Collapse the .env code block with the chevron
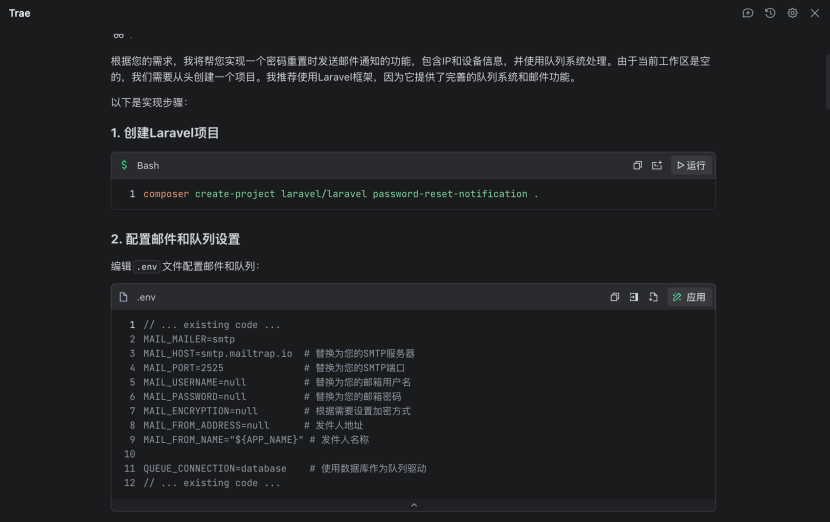This screenshot has height=522, width=830. 414,505
